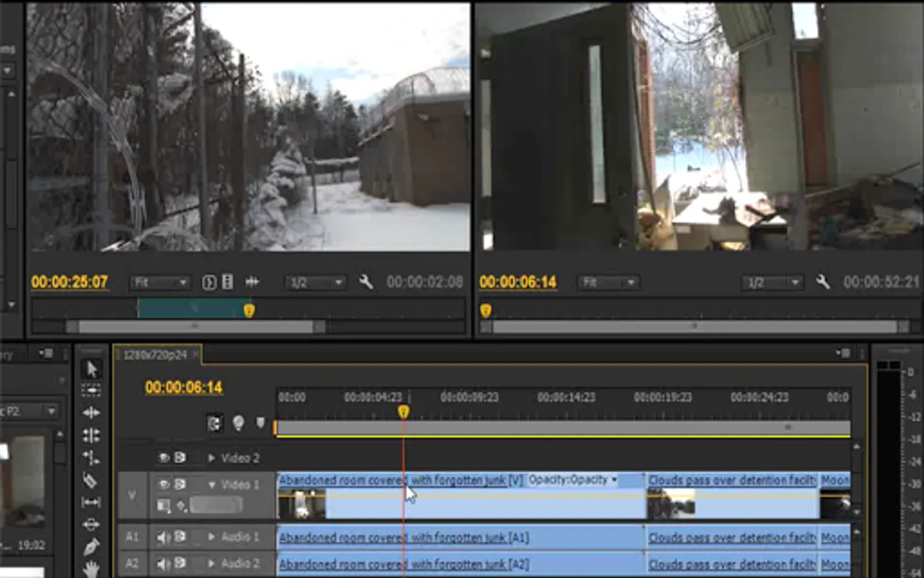Add marker with timeline marker icon

[260, 423]
